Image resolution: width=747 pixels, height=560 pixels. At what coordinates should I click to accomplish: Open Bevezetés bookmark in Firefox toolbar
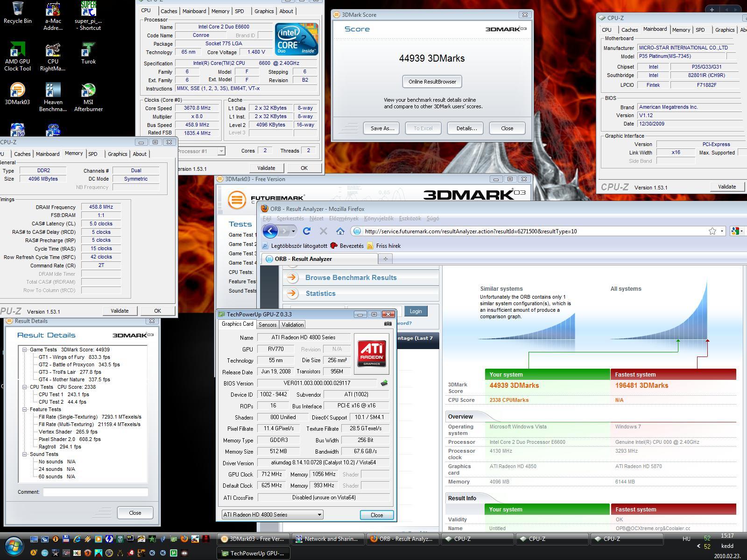point(346,246)
